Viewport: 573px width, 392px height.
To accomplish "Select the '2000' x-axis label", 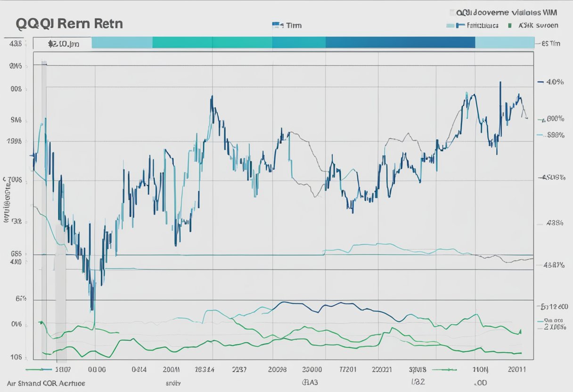I will click(311, 370).
